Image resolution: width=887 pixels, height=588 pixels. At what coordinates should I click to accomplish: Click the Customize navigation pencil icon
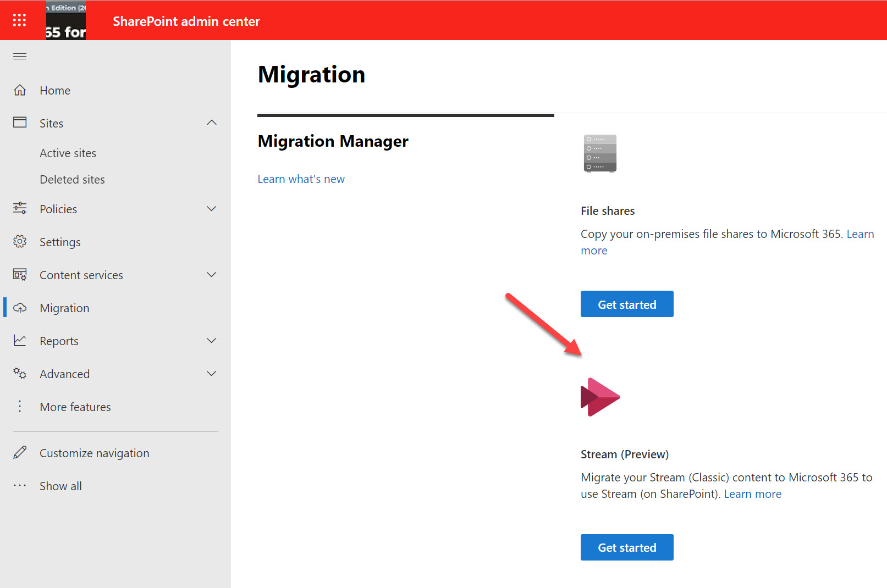20,452
